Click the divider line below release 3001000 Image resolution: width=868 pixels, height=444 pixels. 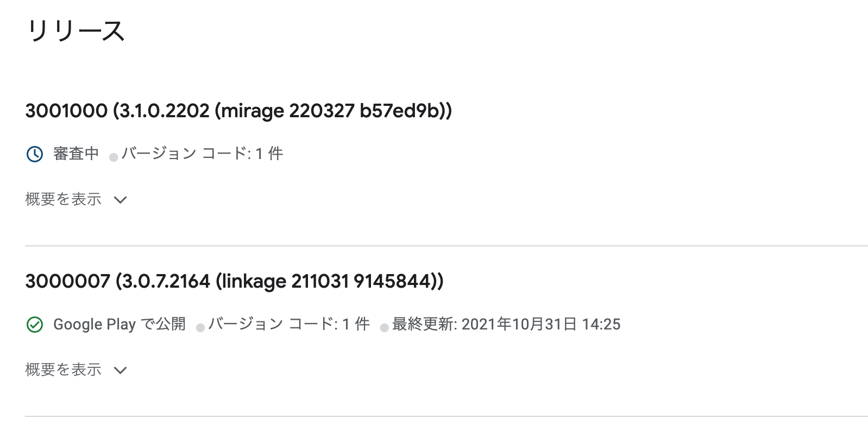pyautogui.click(x=445, y=246)
